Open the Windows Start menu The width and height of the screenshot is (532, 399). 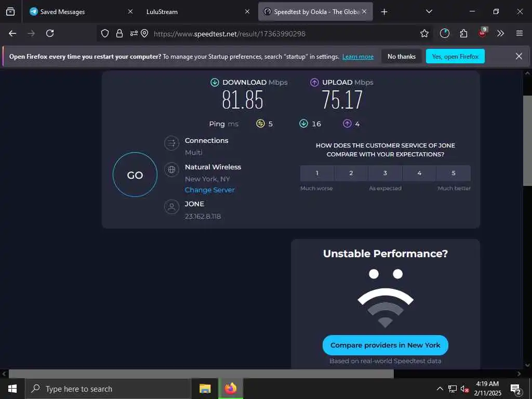(x=12, y=389)
